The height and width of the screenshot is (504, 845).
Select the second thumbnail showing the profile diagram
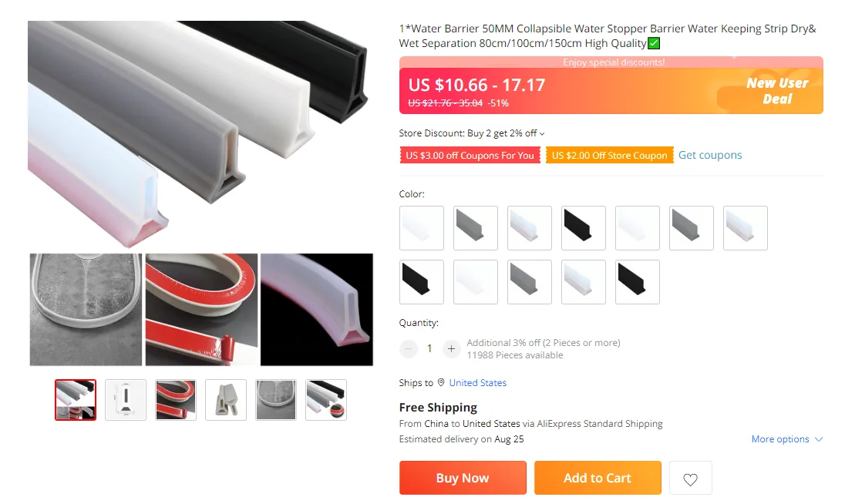click(x=126, y=400)
